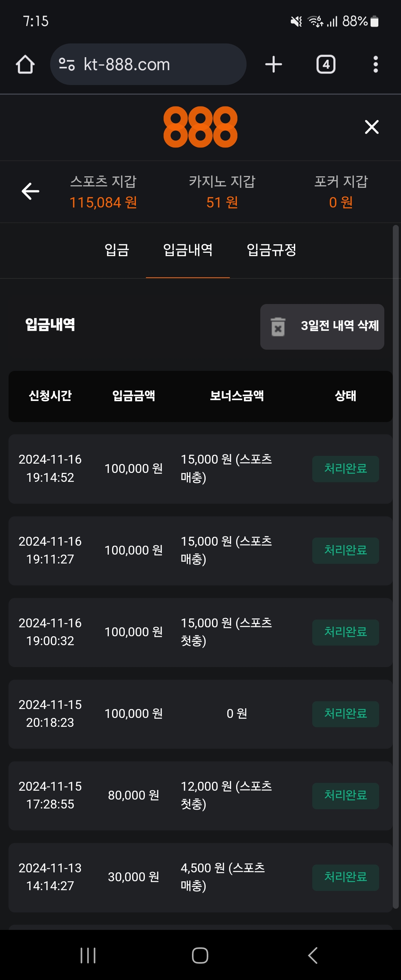Open the tab switcher showing 4 tabs

tap(326, 64)
